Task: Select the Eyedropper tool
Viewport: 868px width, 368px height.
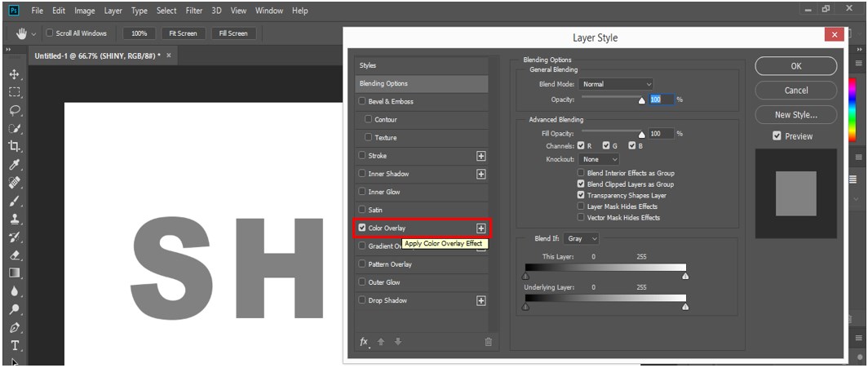Action: 15,165
